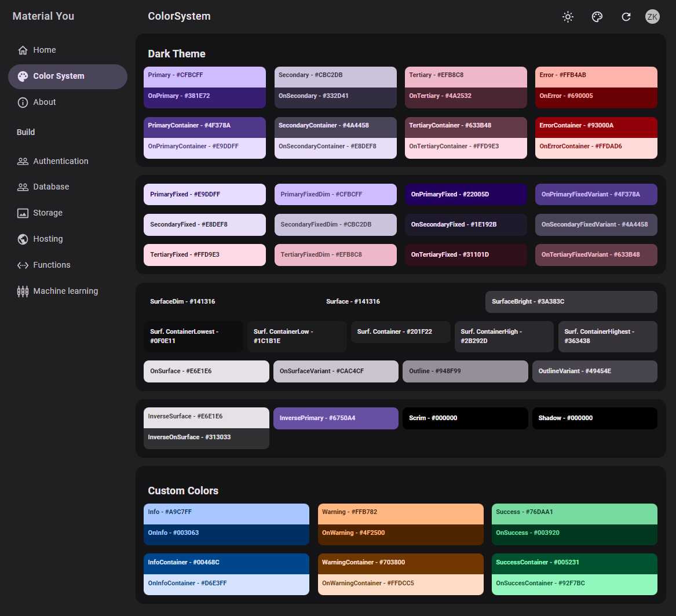Select the PrimaryFixed #E9DDFF swatch
Image resolution: width=676 pixels, height=616 pixels.
click(x=204, y=195)
